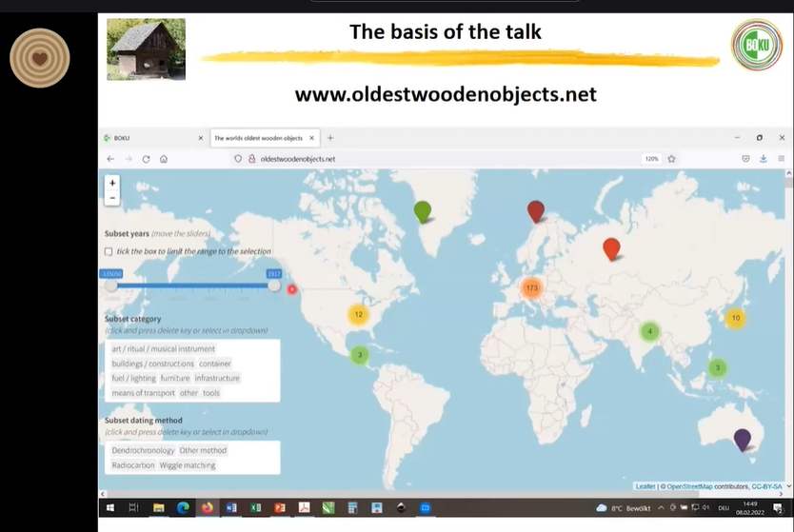Open the CC-BY-SA license link
The height and width of the screenshot is (532, 794).
coord(766,486)
